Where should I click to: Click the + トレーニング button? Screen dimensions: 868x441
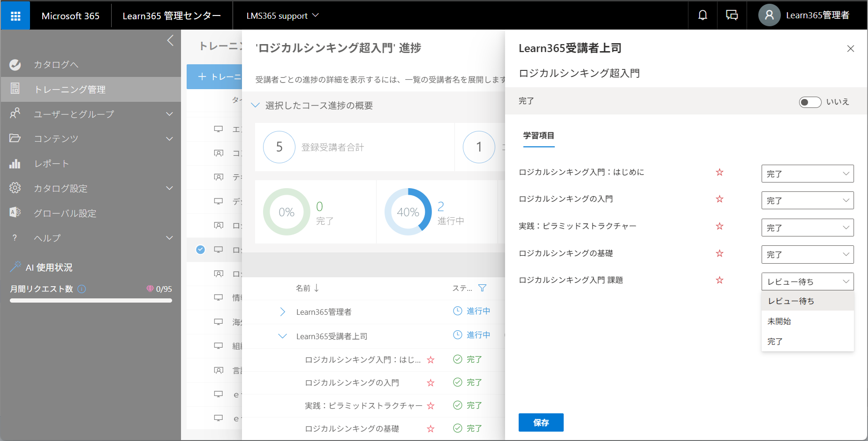(x=215, y=76)
